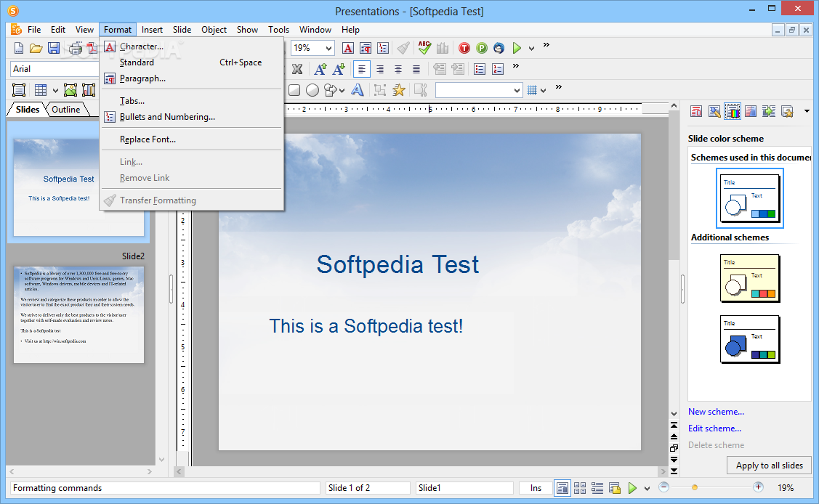
Task: Decrease font size with A down-arrow icon
Action: tap(339, 69)
